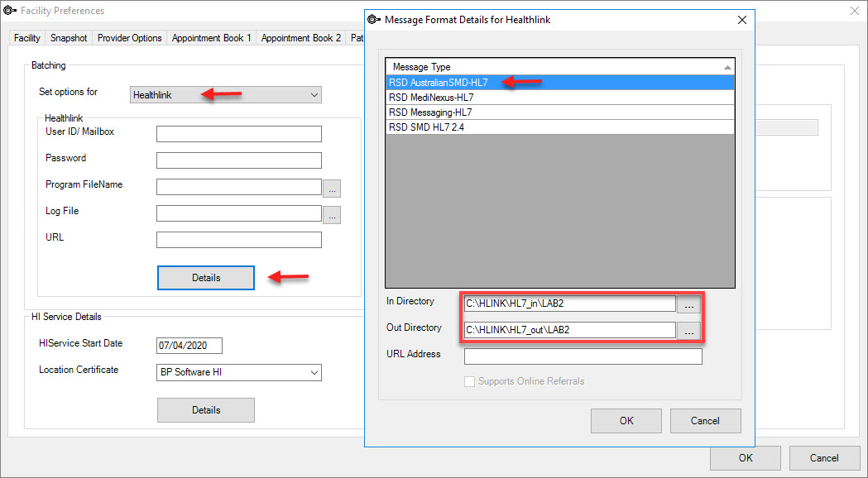This screenshot has height=478, width=868.
Task: Click the Message Format Details key icon
Action: click(x=374, y=19)
